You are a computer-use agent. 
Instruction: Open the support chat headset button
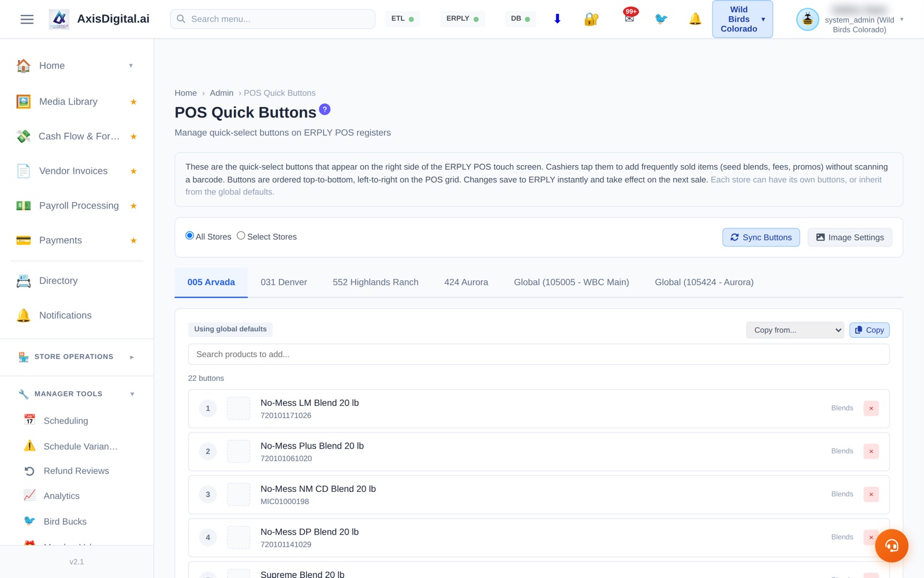coord(891,546)
